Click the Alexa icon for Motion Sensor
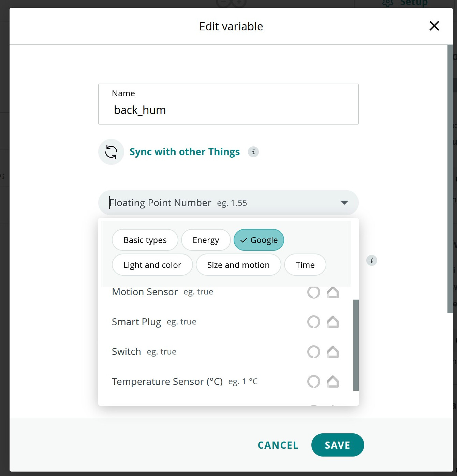The width and height of the screenshot is (457, 476). (313, 292)
